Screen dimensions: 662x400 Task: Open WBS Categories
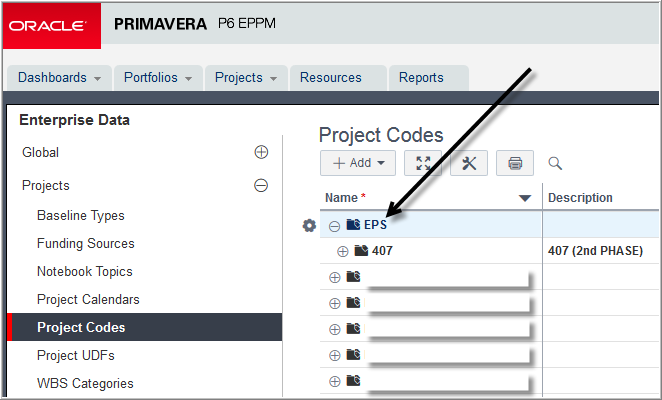pyautogui.click(x=85, y=383)
